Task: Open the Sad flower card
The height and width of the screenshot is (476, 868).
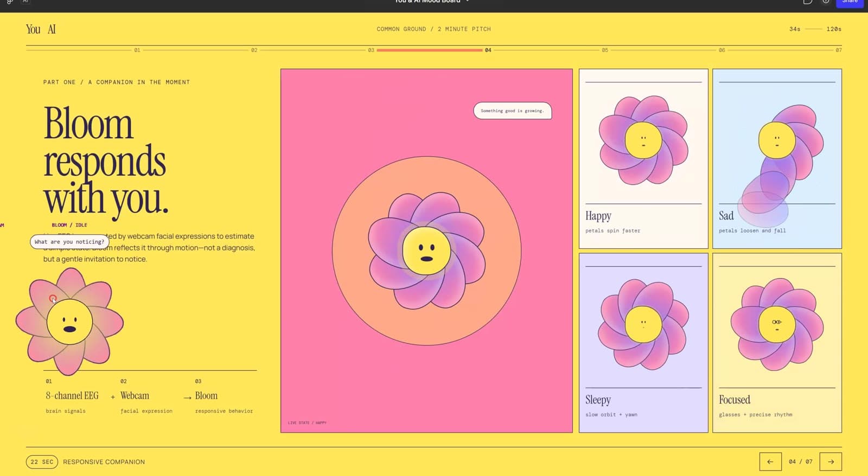Action: click(x=777, y=158)
